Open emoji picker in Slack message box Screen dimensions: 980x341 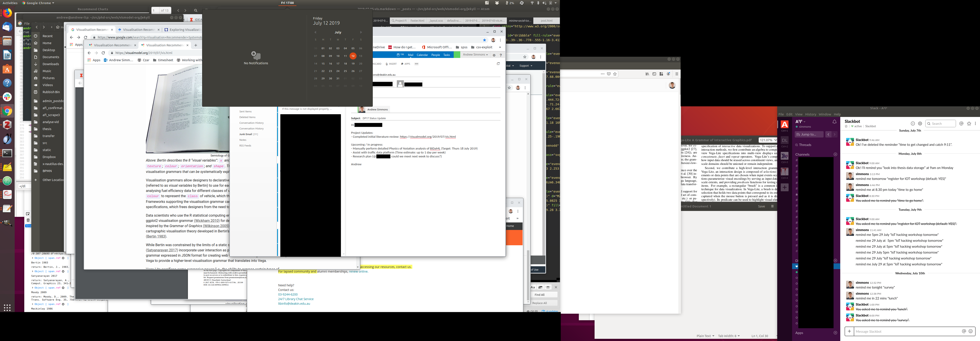point(971,331)
